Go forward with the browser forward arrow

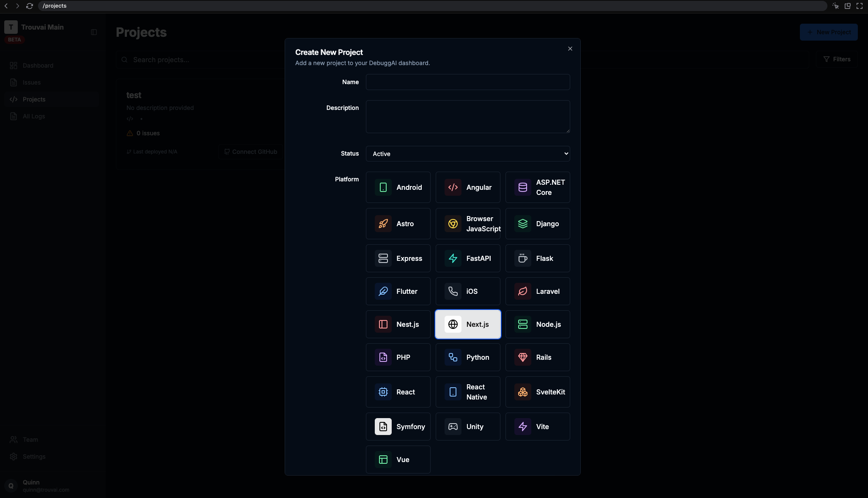click(x=17, y=6)
